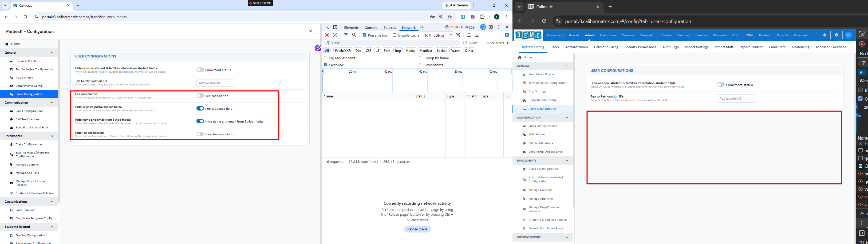
Task: Stop recording the network log
Action: [x=327, y=35]
